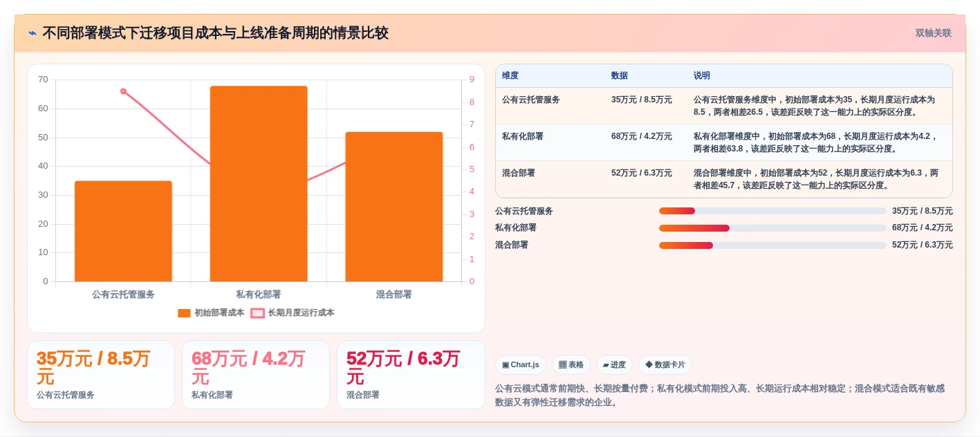980x437 pixels.
Task: Click x-axis label 私有化部署
Action: pyautogui.click(x=259, y=295)
